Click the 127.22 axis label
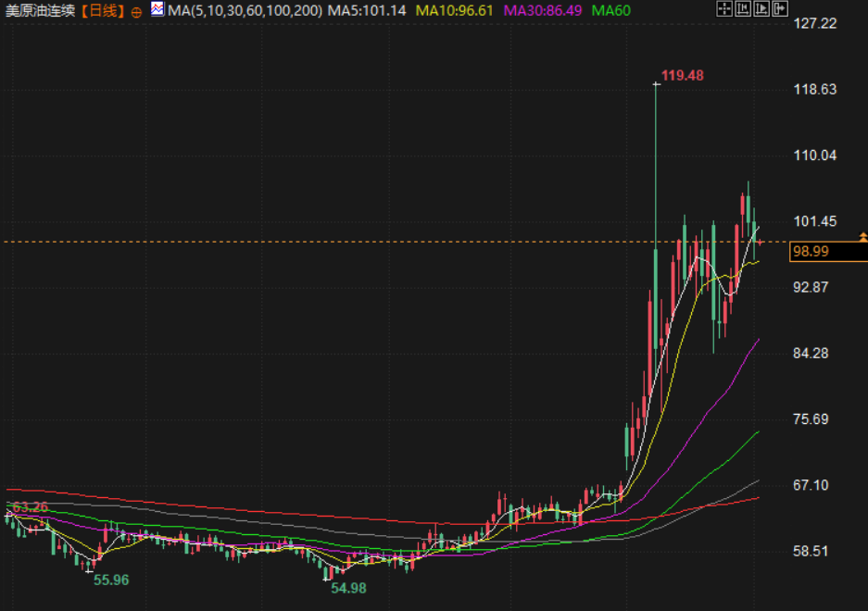 (815, 23)
